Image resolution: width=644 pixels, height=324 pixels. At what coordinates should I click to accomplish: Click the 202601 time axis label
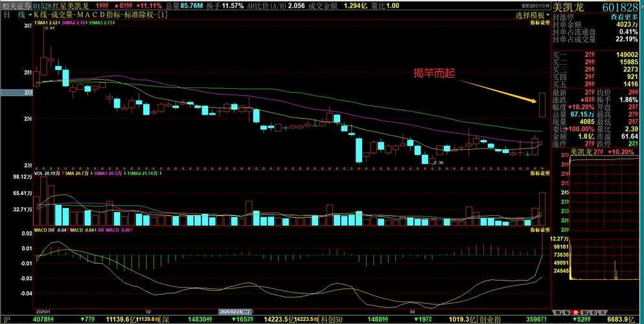(43, 312)
